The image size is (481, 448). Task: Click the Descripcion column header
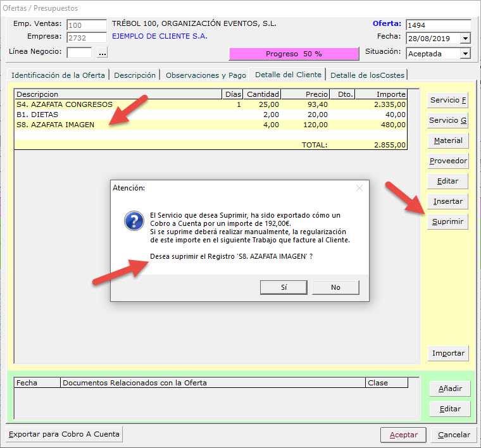pyautogui.click(x=118, y=94)
